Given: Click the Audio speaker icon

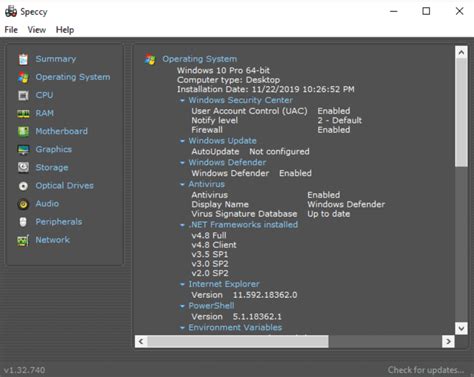Looking at the screenshot, I should tap(23, 204).
